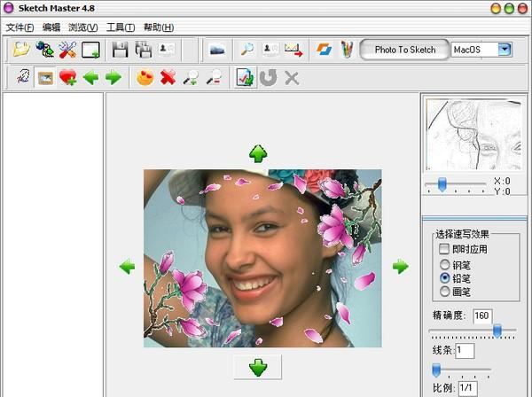Select the 画笔 radio button
The width and height of the screenshot is (532, 397).
click(444, 291)
